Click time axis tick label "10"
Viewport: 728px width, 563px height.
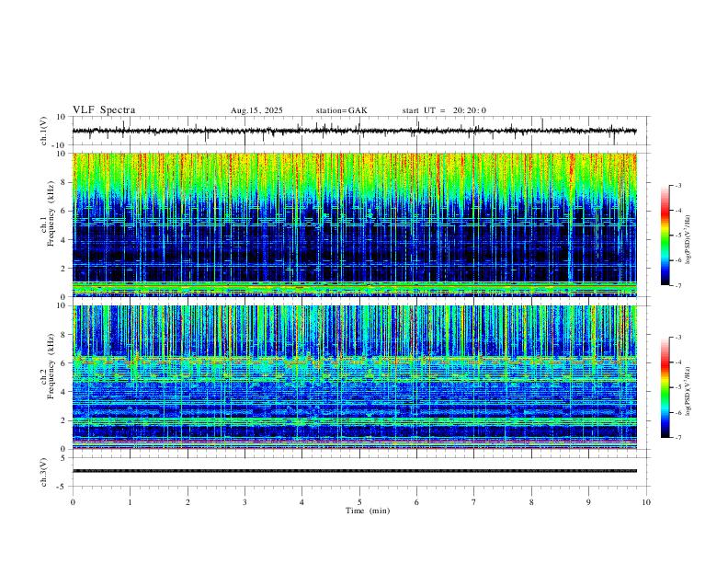646,502
